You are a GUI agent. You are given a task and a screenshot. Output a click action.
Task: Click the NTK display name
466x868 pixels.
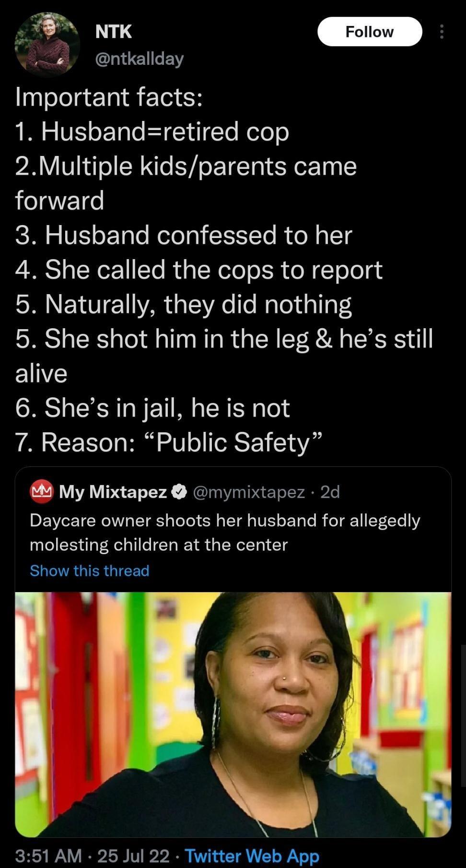coord(114,32)
